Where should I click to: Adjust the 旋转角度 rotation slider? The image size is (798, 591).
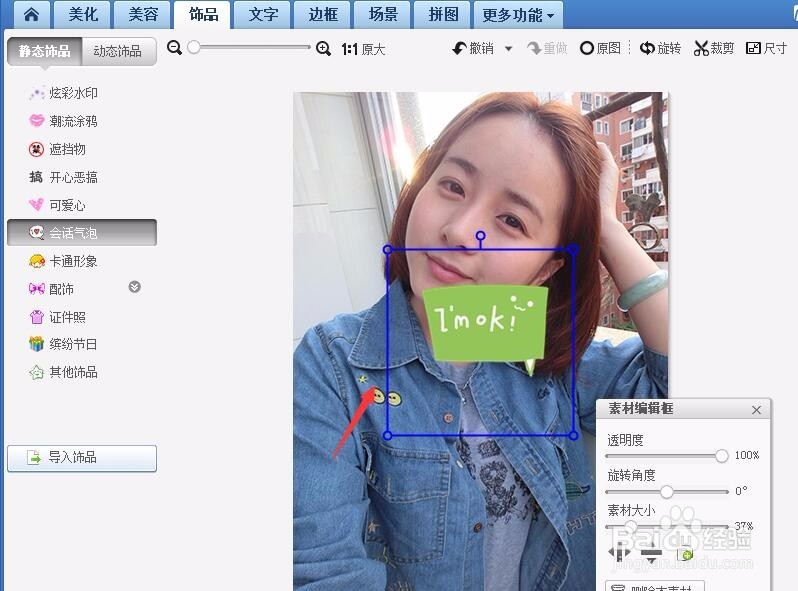pos(667,491)
